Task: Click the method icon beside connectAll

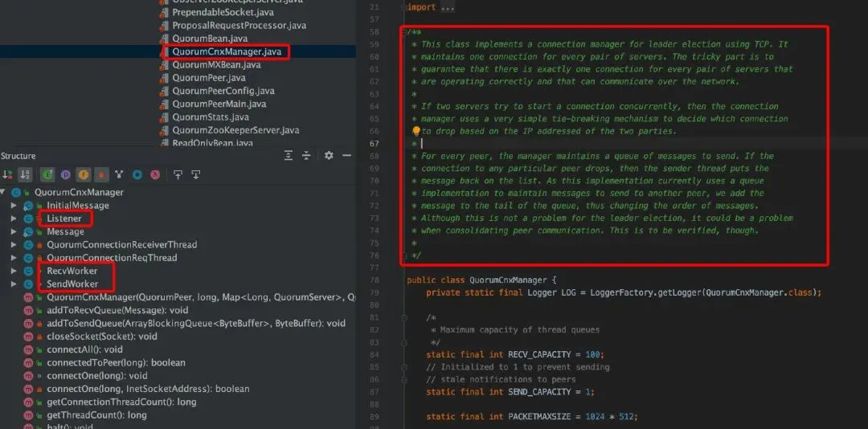Action: pyautogui.click(x=28, y=349)
